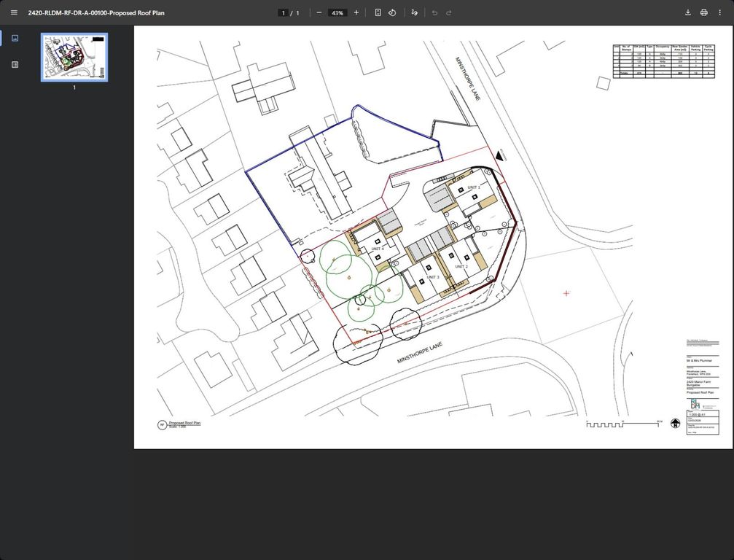Click the redo arrow in toolbar
734x560 pixels.
(449, 12)
